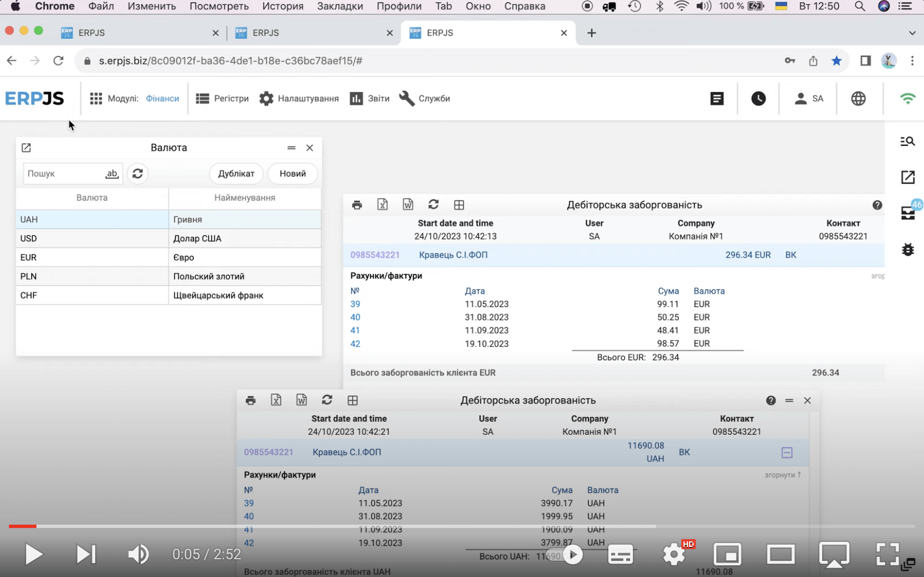
Task: Open invoice 39 in the UAH report
Action: (x=249, y=503)
